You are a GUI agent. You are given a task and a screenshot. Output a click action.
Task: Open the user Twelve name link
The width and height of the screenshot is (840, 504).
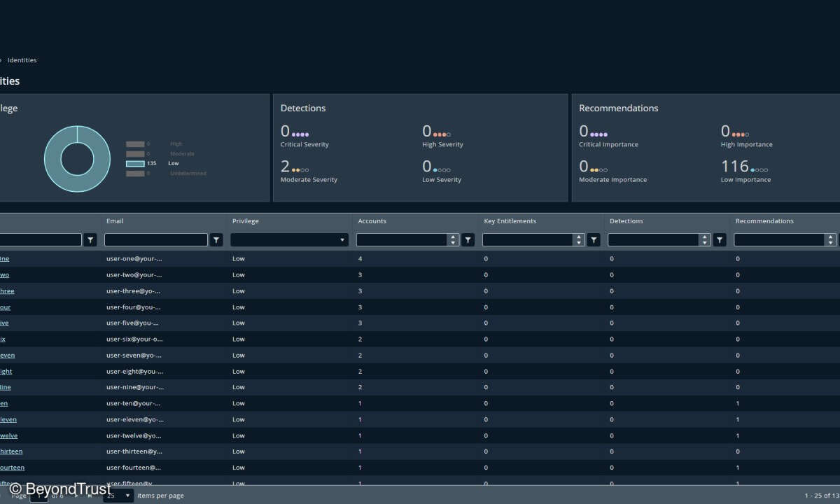point(8,435)
